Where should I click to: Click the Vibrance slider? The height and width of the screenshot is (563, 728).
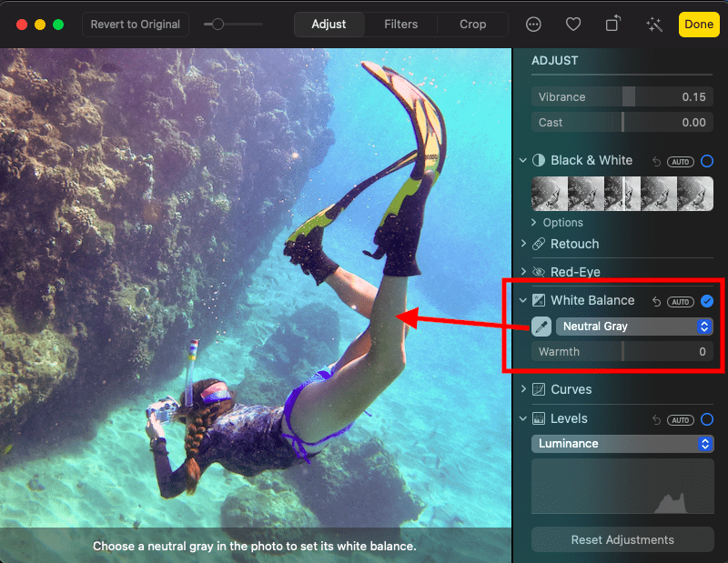(x=622, y=96)
